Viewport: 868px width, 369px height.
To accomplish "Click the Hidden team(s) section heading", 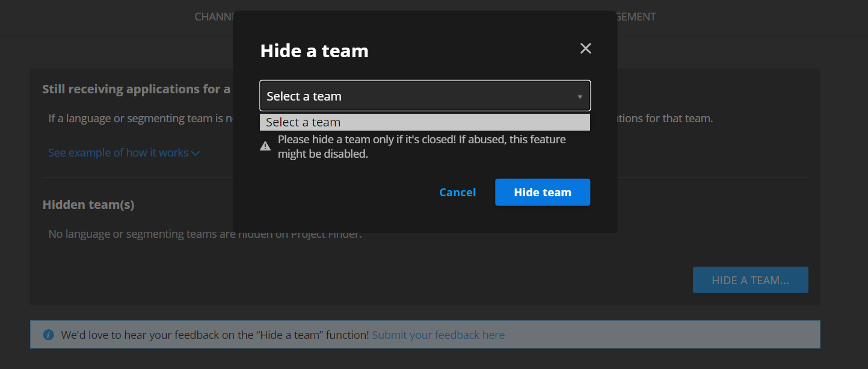I will pyautogui.click(x=88, y=205).
